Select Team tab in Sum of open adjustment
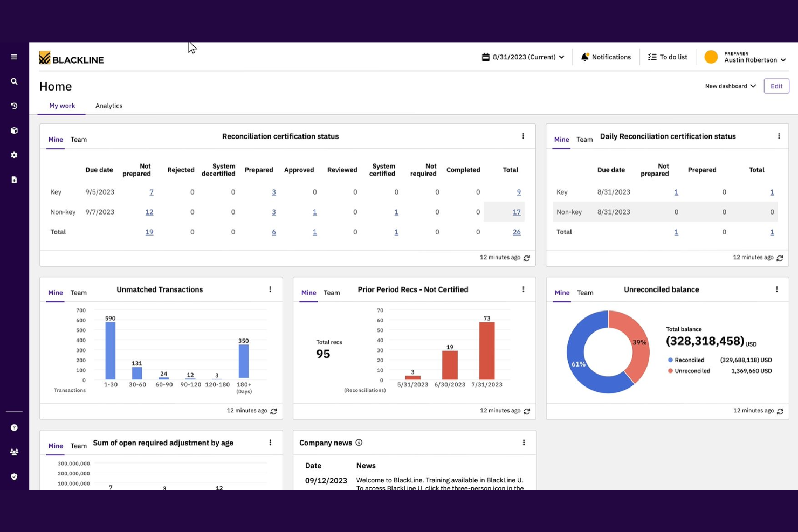Viewport: 798px width, 532px height. [x=79, y=446]
